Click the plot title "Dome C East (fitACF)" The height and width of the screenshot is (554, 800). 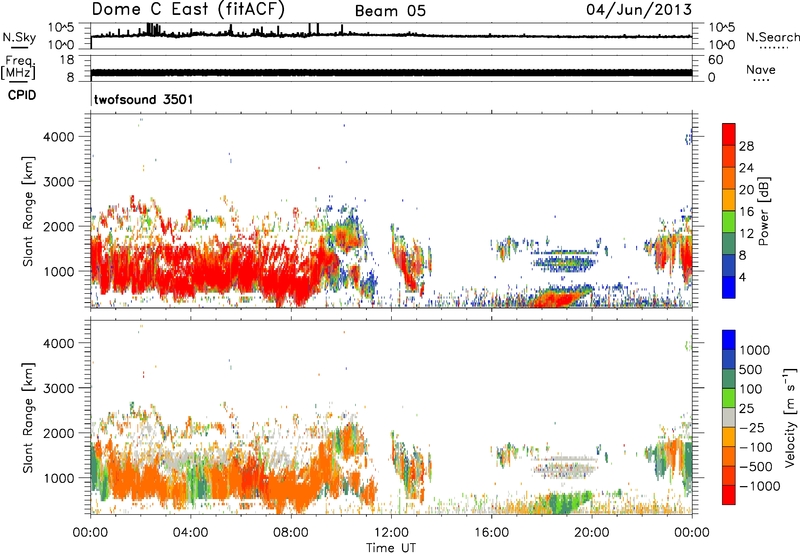(x=188, y=9)
